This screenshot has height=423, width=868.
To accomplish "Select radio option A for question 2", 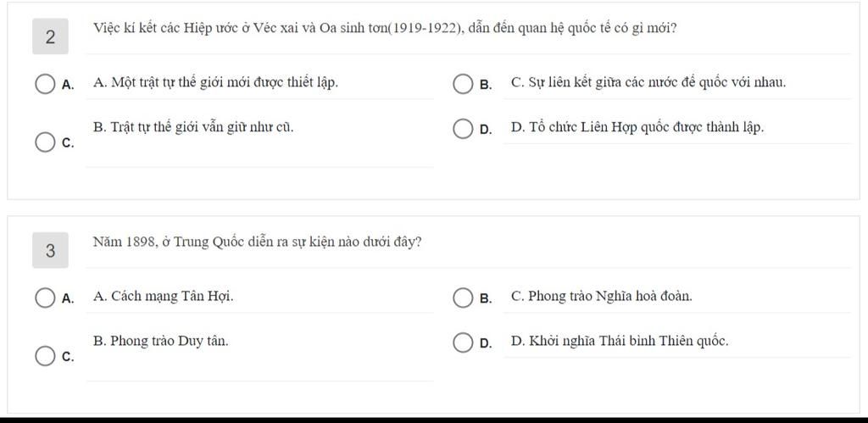I will tap(45, 85).
